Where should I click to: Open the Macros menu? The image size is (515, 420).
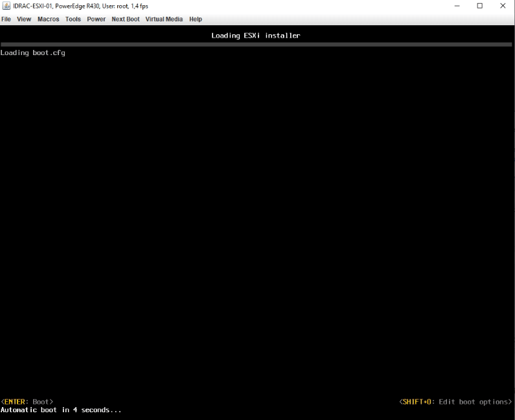coord(48,19)
